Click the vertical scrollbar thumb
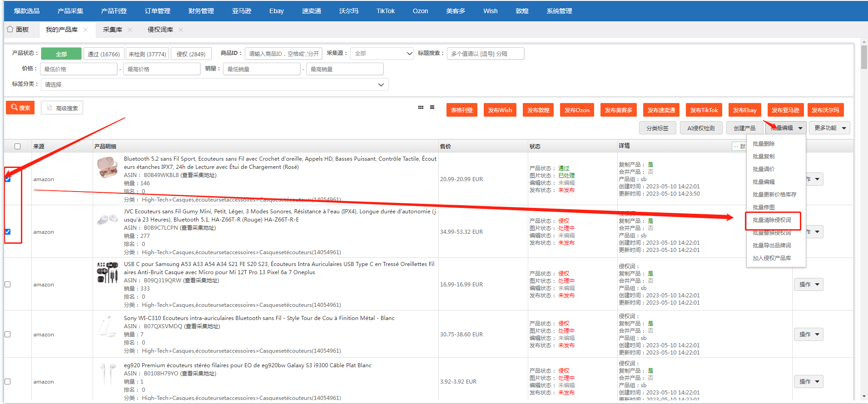Viewport: 868px width, 404px height. pyautogui.click(x=863, y=57)
